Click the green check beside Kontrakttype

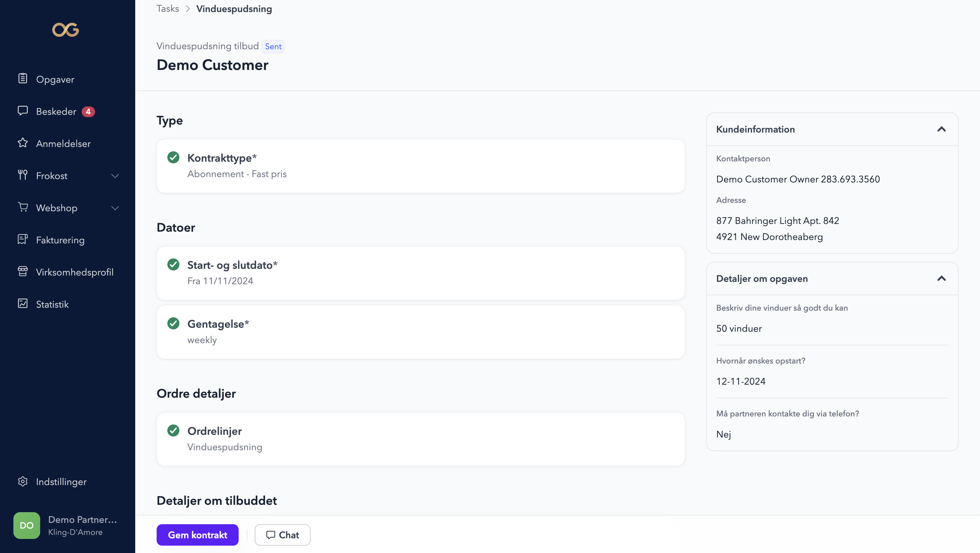pyautogui.click(x=173, y=157)
